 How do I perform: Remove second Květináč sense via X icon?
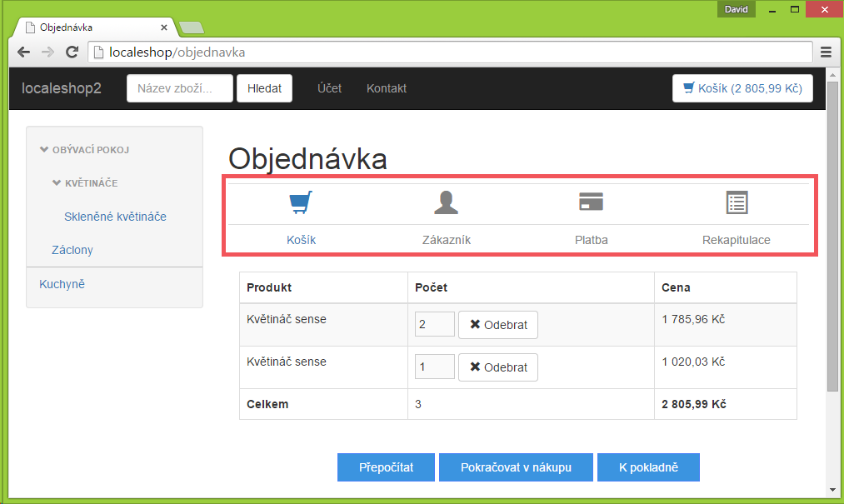[x=477, y=367]
